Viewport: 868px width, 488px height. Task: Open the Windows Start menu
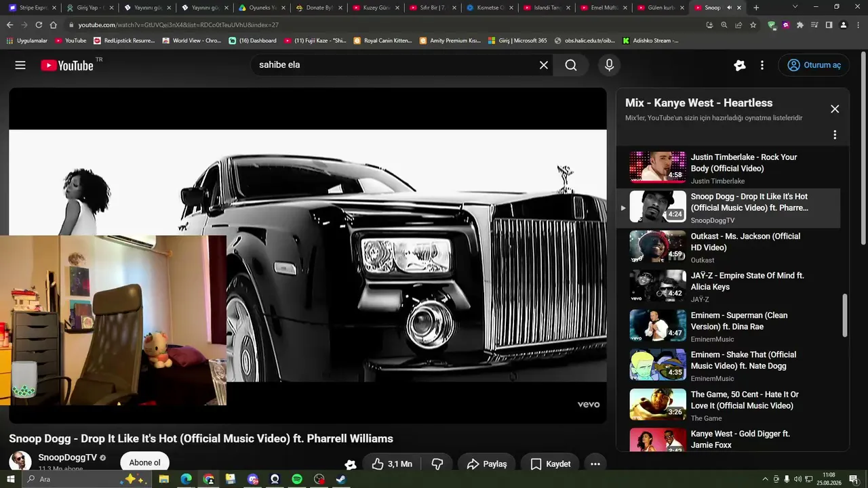[9, 479]
